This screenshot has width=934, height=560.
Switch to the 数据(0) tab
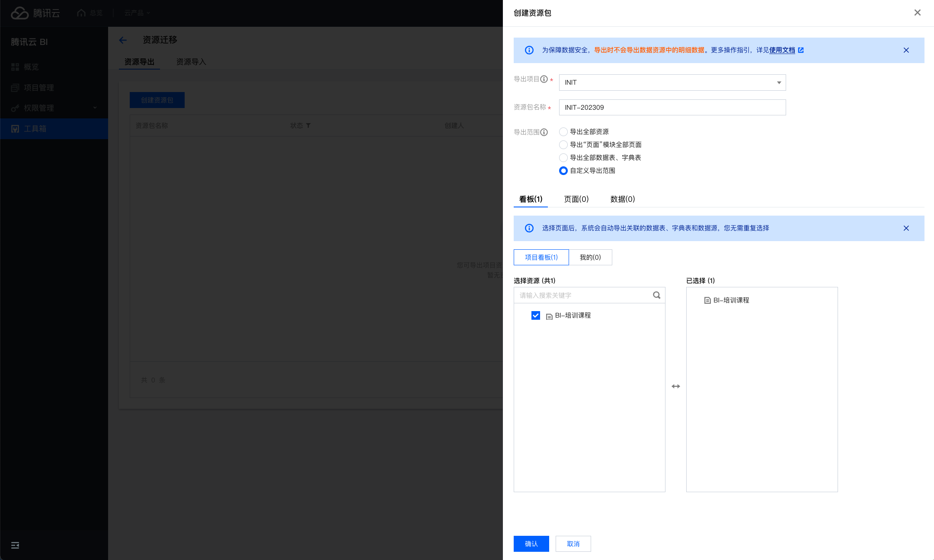coord(622,199)
